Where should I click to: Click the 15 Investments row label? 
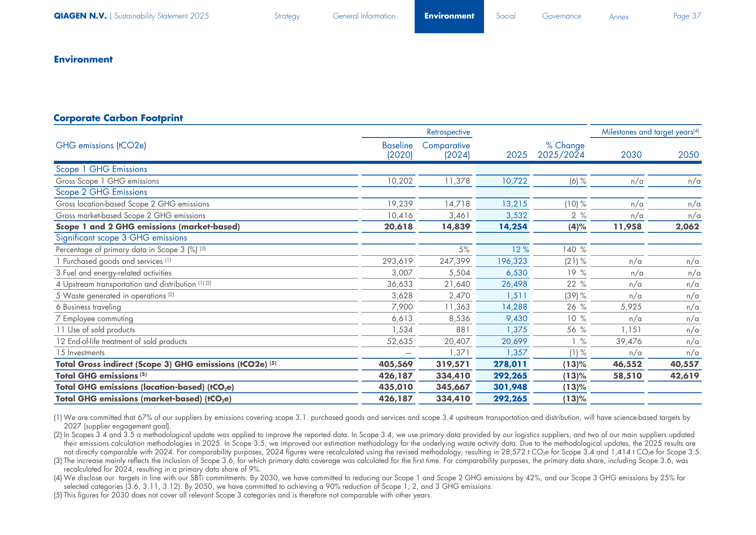tap(80, 353)
